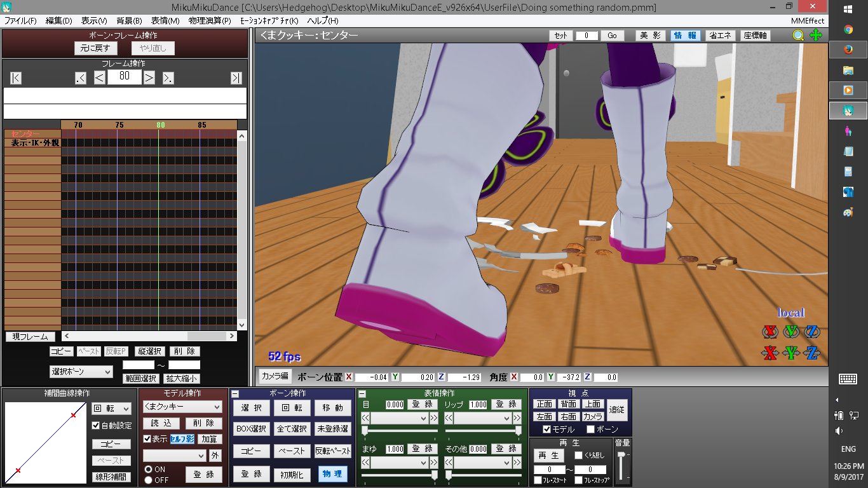This screenshot has height=488, width=868.
Task: Click the 元に戻す undo button
Action: click(95, 48)
